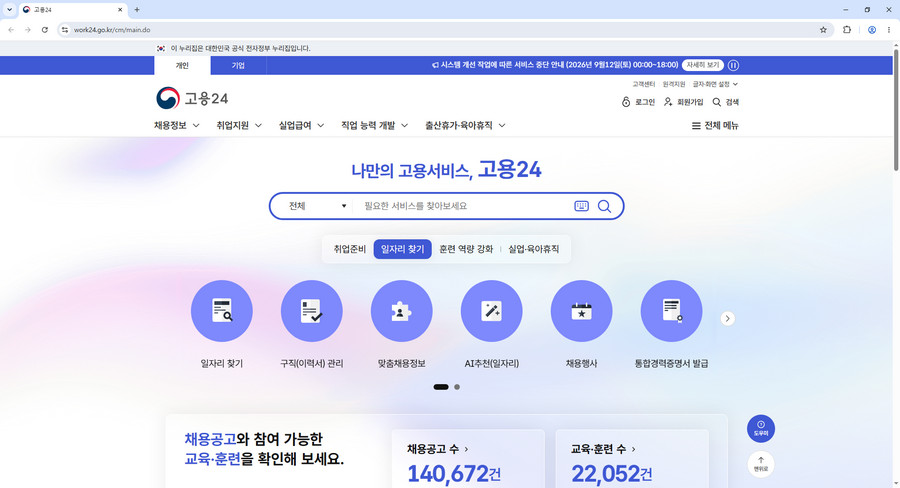Click the page vertical scrollbar
This screenshot has width=900, height=488.
[895, 110]
